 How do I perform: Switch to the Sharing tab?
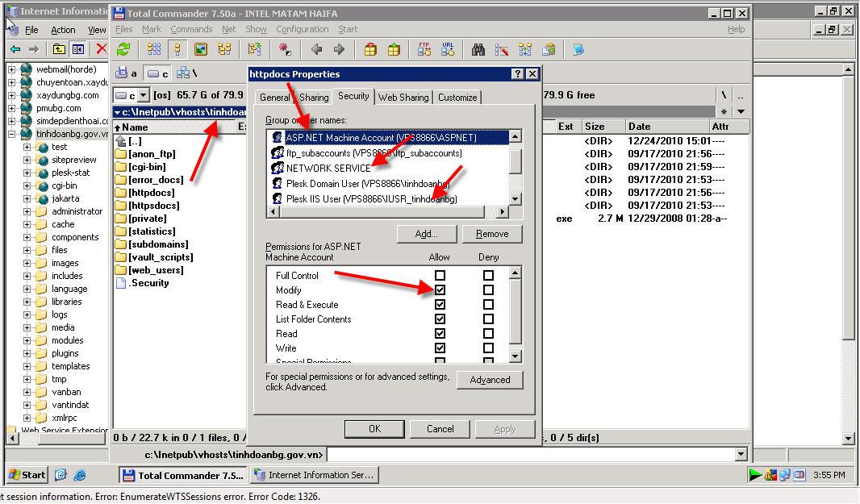coord(314,97)
